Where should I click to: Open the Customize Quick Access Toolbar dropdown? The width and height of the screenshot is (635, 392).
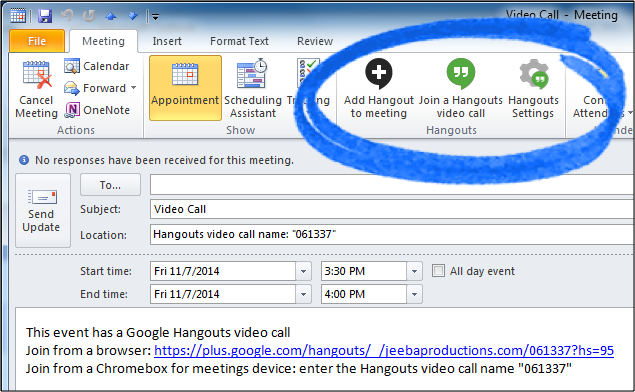click(155, 17)
